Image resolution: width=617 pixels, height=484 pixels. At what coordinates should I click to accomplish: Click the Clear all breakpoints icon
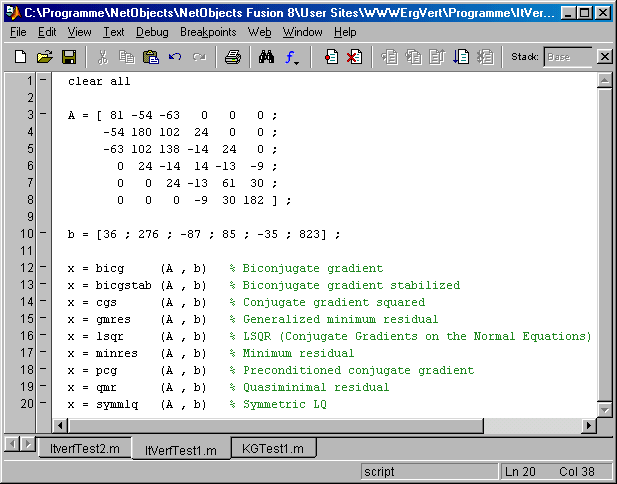click(354, 57)
